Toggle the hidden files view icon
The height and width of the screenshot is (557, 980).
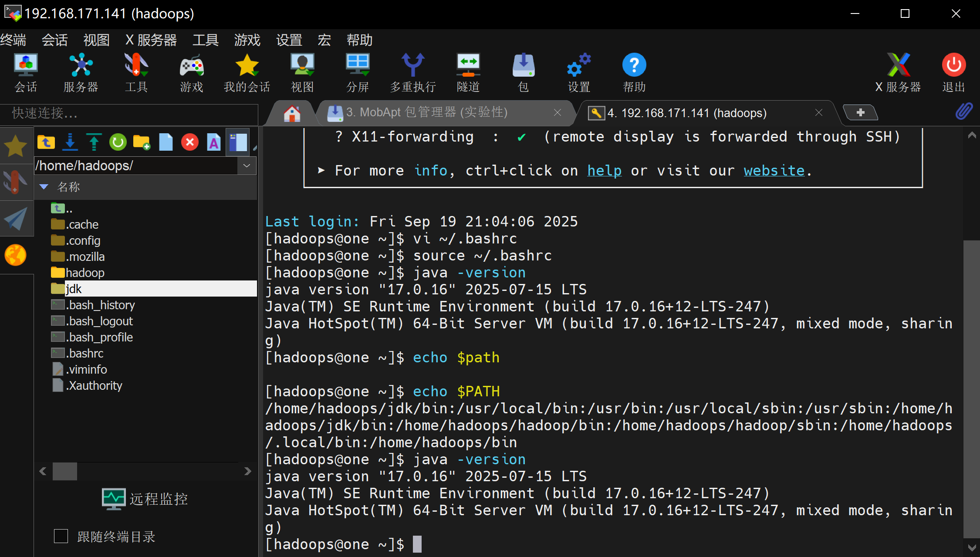click(x=238, y=142)
